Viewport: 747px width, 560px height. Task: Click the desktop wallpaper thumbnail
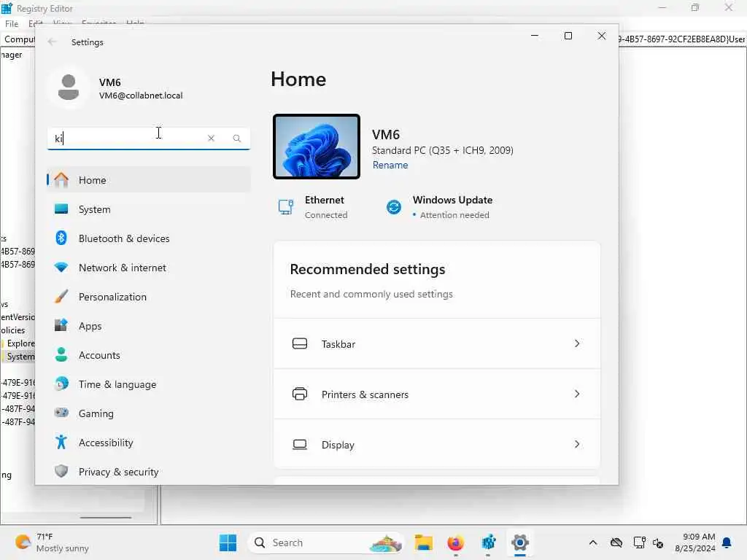[x=317, y=147]
